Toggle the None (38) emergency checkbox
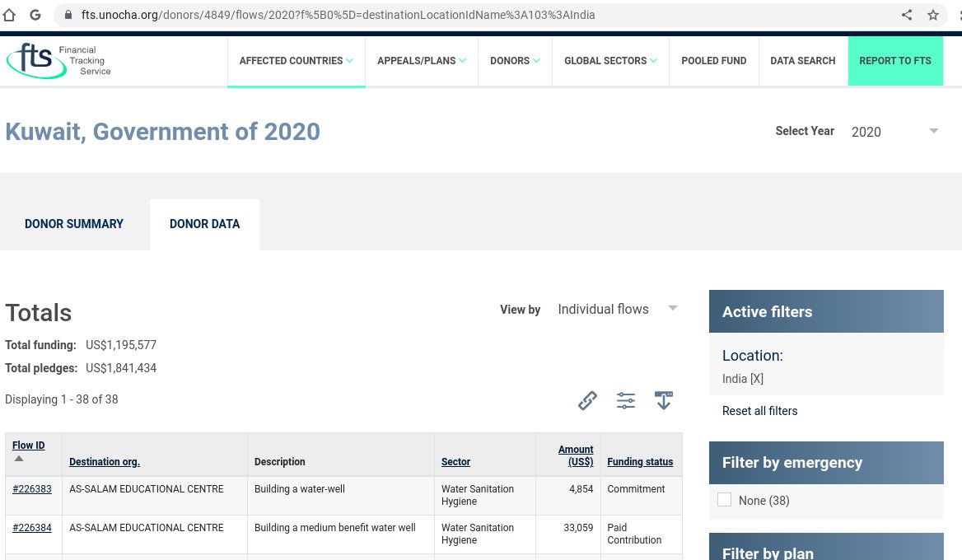 pos(725,500)
